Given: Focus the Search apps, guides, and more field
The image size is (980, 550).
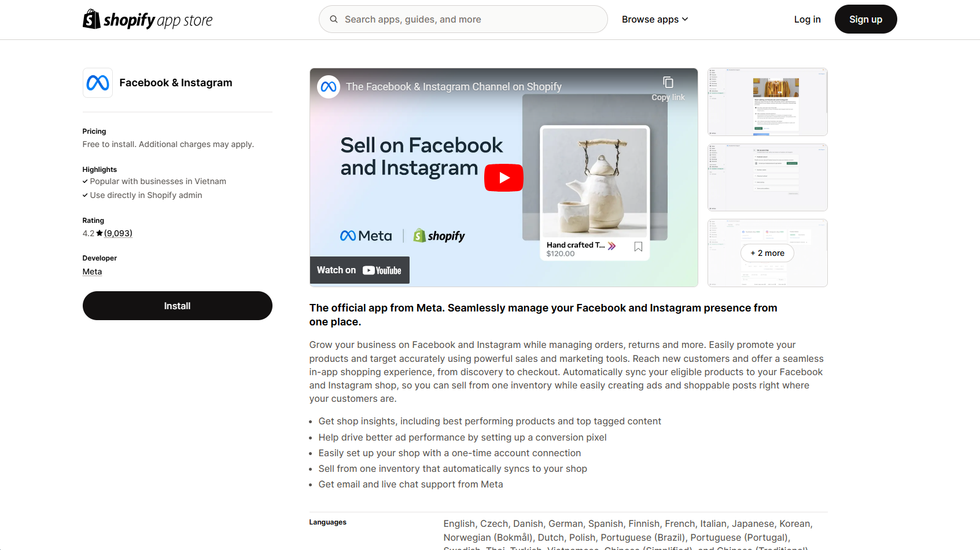Looking at the screenshot, I should click(463, 19).
